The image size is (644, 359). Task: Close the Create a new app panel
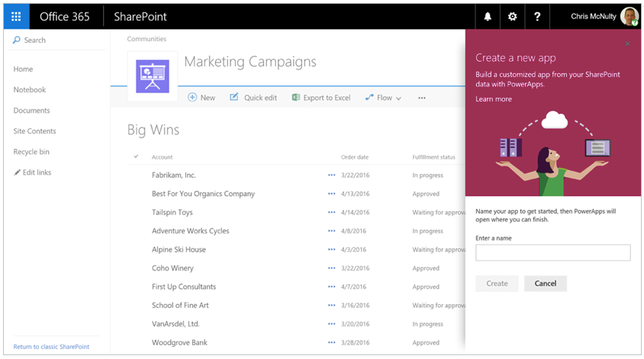coord(627,44)
